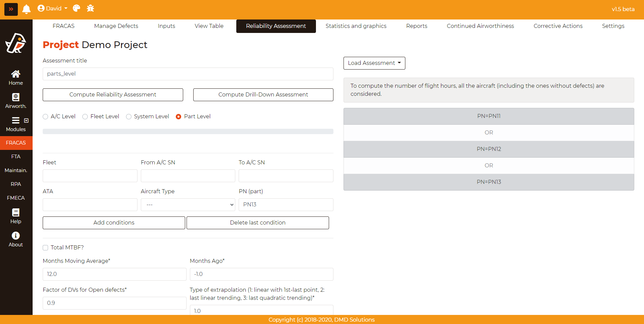644x324 pixels.
Task: Expand the sidebar with the double-chevron icon
Action: point(11,9)
